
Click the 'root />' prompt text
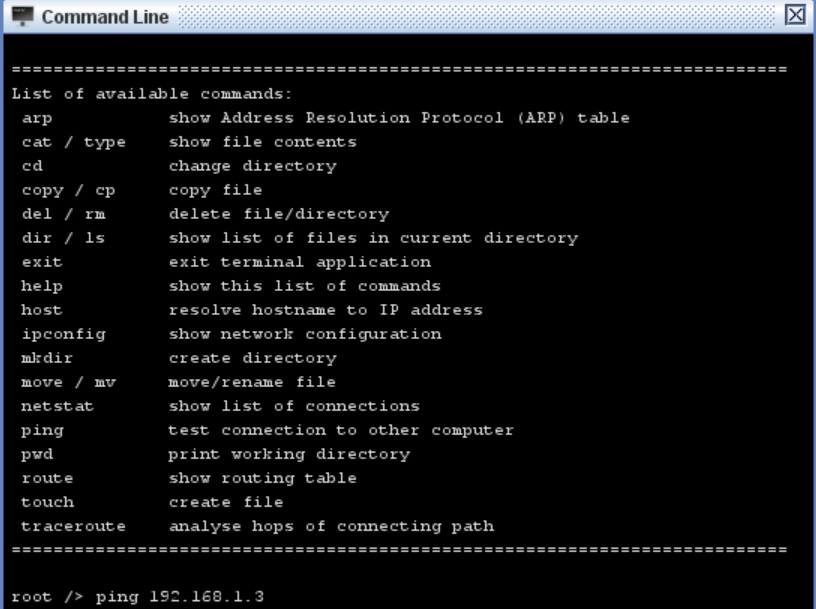pos(44,597)
